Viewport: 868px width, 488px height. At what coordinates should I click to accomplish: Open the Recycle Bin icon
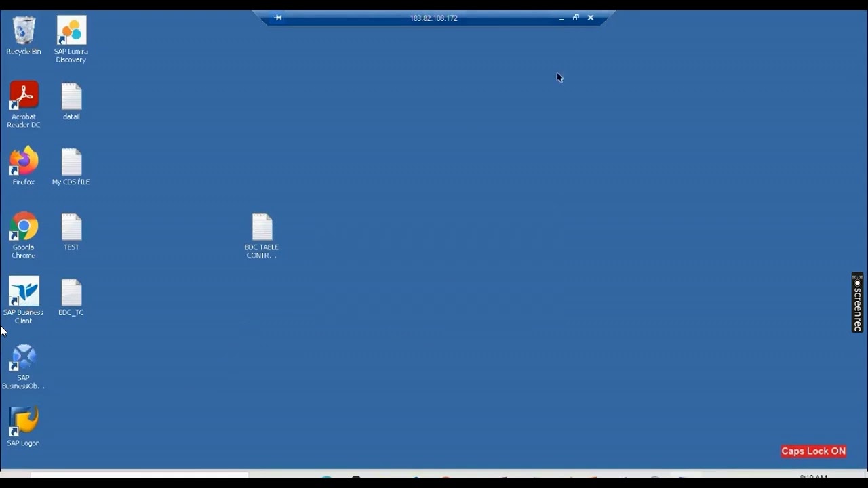tap(24, 35)
